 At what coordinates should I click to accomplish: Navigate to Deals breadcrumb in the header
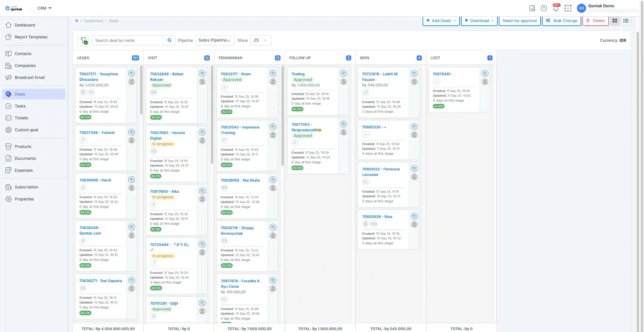pos(113,21)
